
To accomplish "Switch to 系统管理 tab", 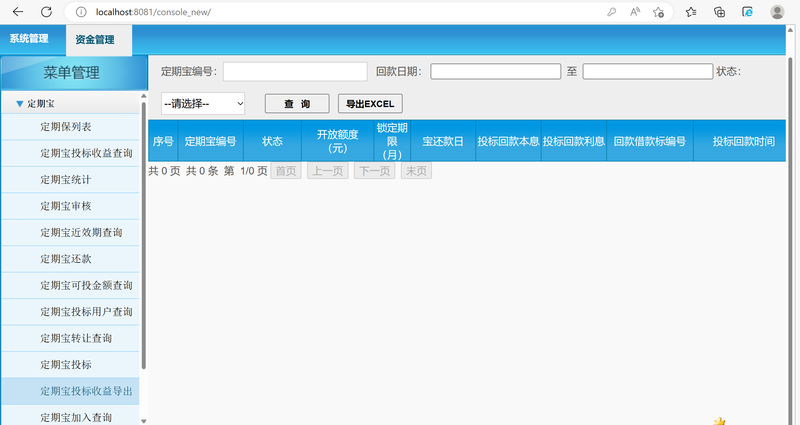I will coord(29,39).
